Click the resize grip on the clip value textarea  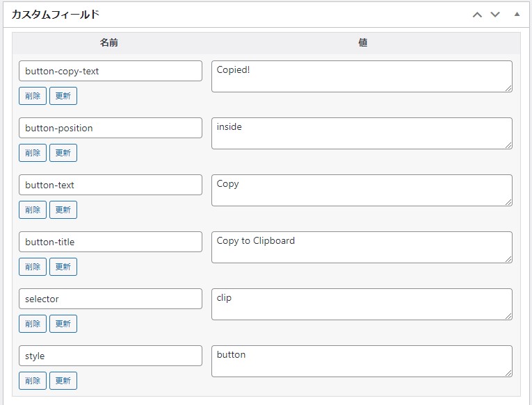point(508,316)
